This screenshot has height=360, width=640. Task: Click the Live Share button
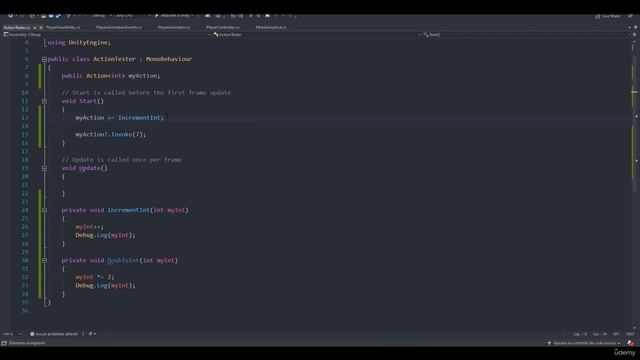click(x=608, y=16)
